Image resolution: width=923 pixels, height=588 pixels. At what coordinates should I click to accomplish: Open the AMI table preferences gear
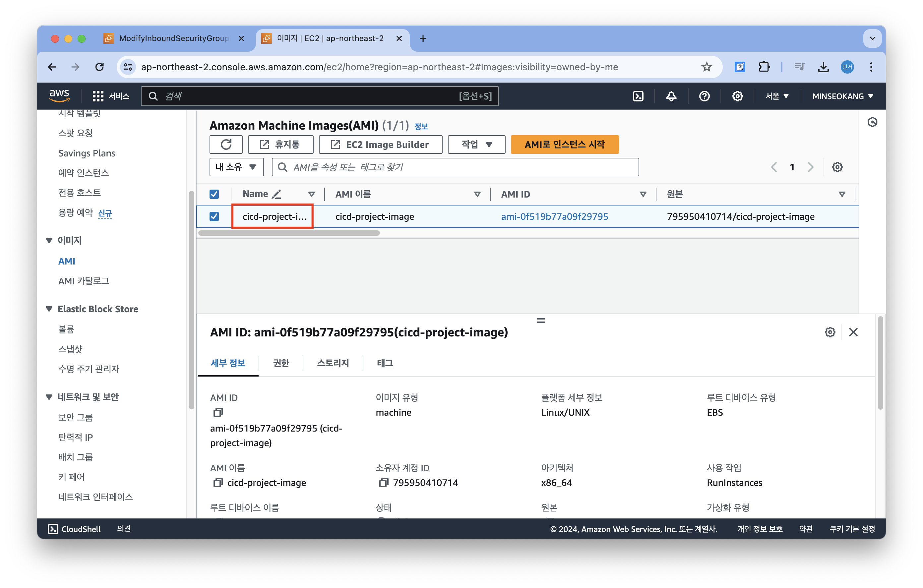(x=837, y=167)
